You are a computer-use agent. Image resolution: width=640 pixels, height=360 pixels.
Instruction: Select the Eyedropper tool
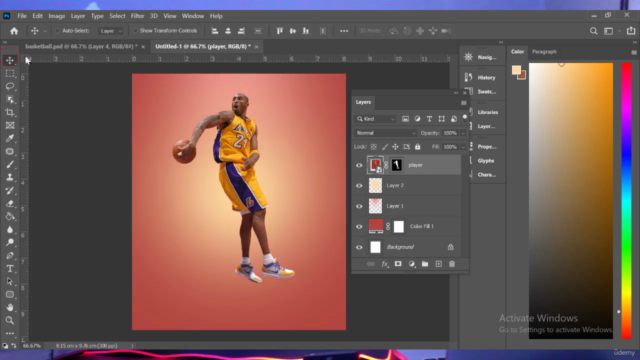pyautogui.click(x=10, y=138)
